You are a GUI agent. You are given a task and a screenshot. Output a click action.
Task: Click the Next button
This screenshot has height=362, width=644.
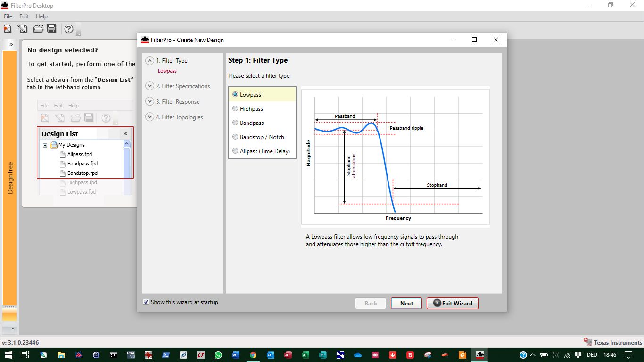click(406, 303)
